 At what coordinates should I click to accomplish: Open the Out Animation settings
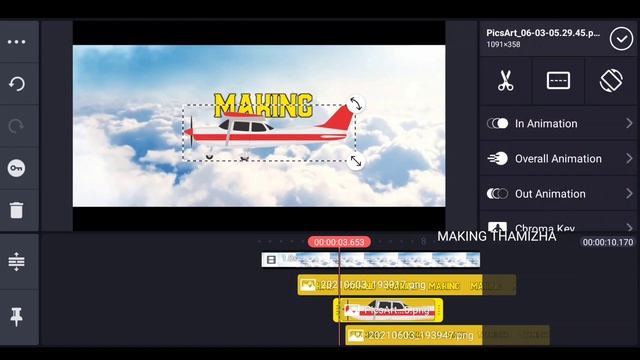(558, 194)
